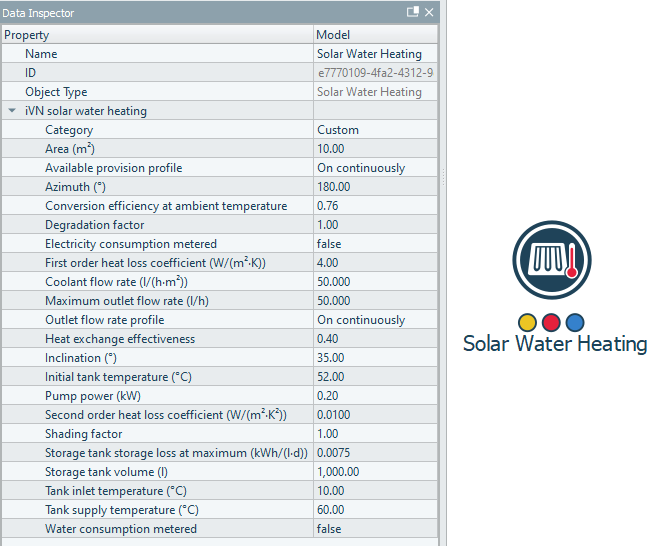Undock the Data Inspector panel
Image resolution: width=656 pixels, height=546 pixels.
pyautogui.click(x=413, y=12)
